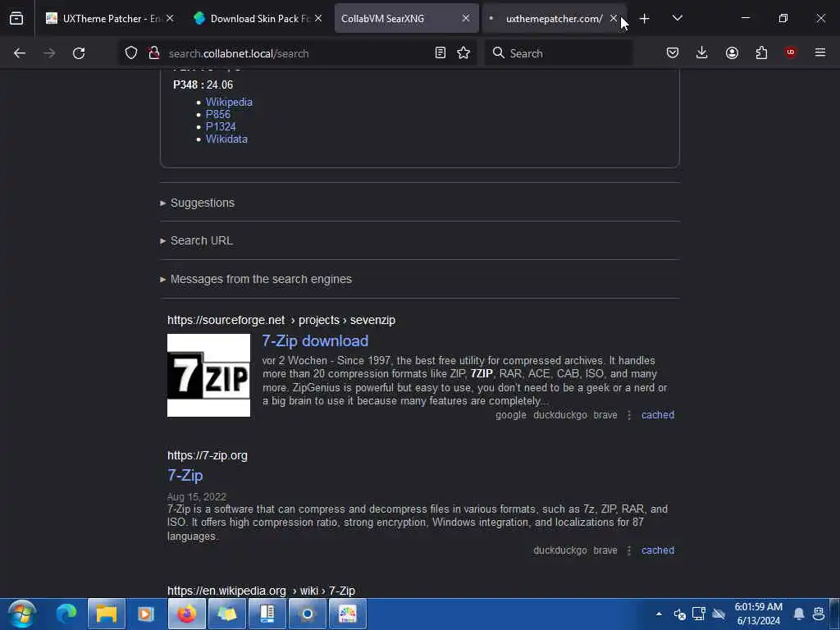The width and height of the screenshot is (840, 630).
Task: Reload the current search page
Action: point(79,53)
